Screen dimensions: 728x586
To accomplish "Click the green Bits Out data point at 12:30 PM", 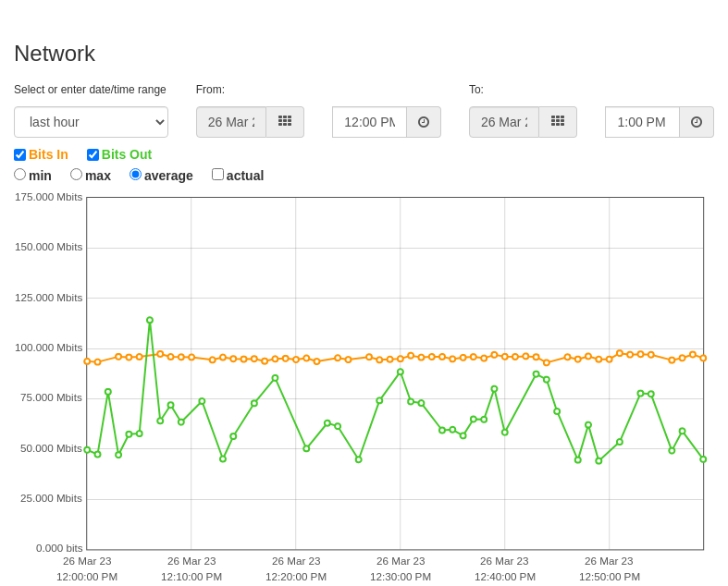I will [x=401, y=372].
